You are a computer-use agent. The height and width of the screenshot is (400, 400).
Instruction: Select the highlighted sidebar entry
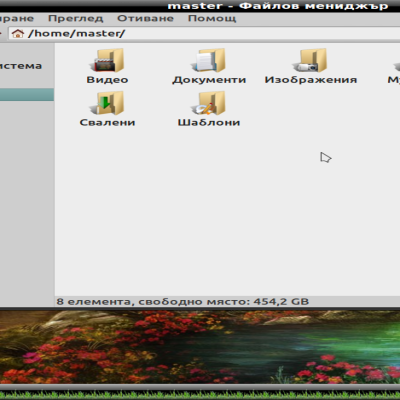[27, 95]
